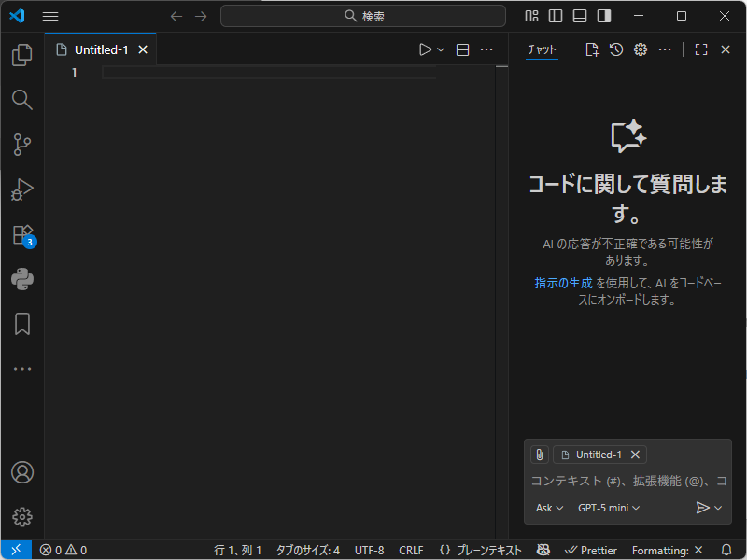Split the editor with the split icon

pos(462,49)
